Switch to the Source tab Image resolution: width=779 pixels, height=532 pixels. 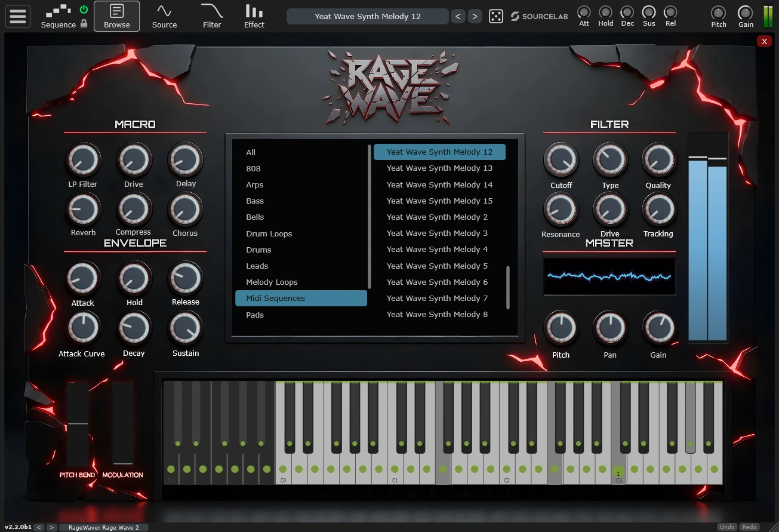tap(164, 16)
